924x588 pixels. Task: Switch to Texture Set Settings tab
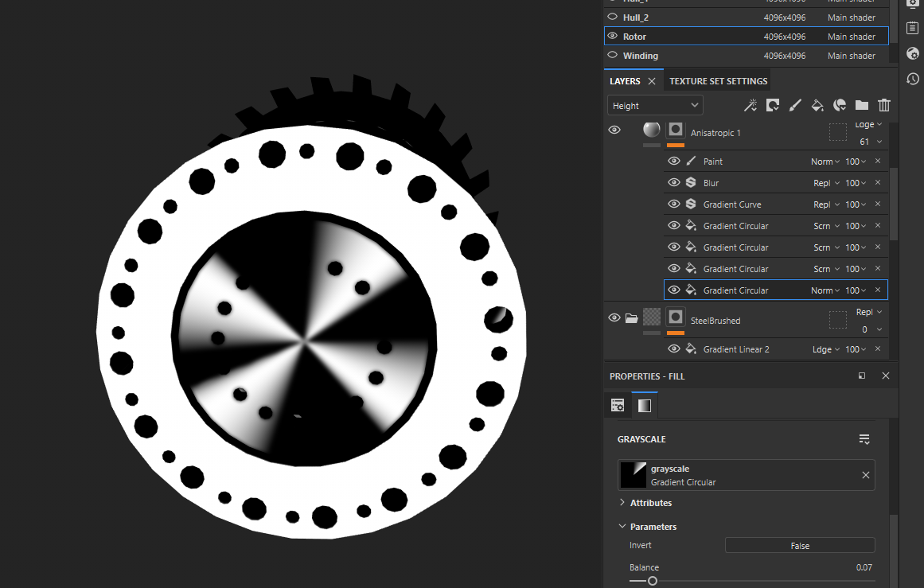point(718,81)
